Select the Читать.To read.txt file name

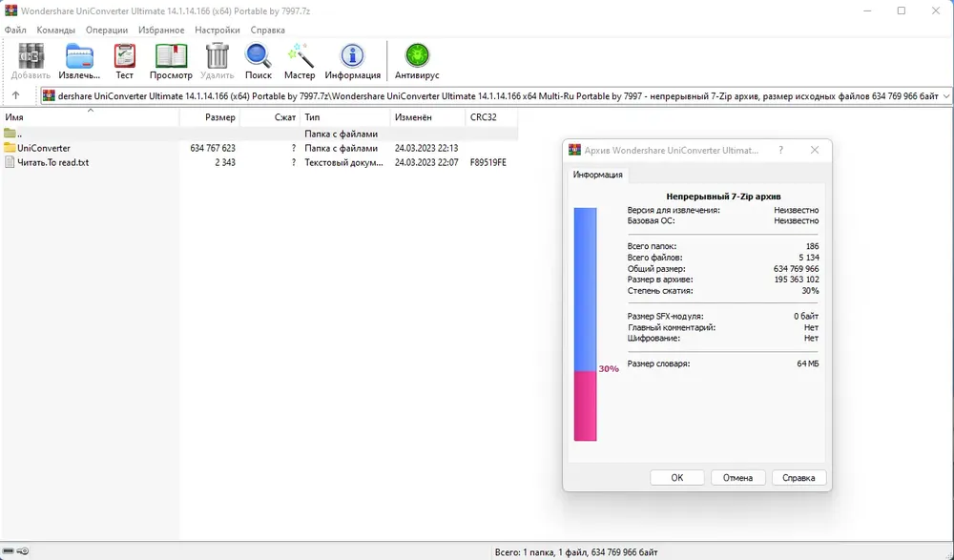coord(52,162)
